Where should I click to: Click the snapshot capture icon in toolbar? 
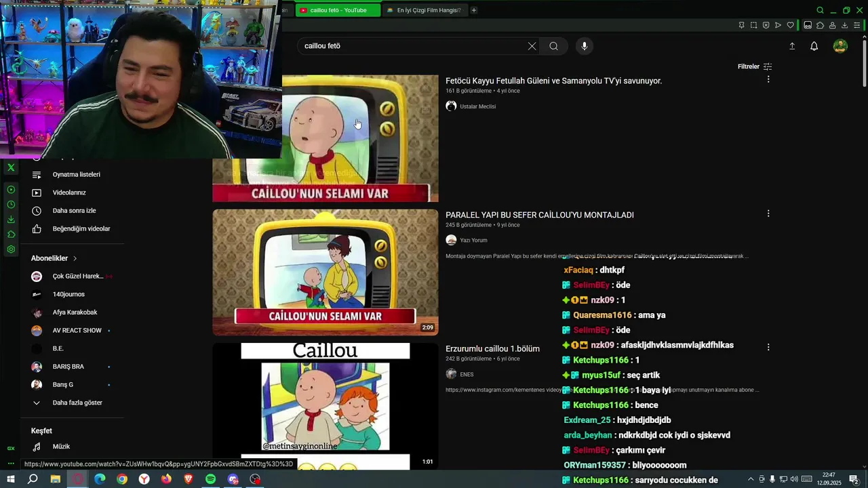[753, 25]
